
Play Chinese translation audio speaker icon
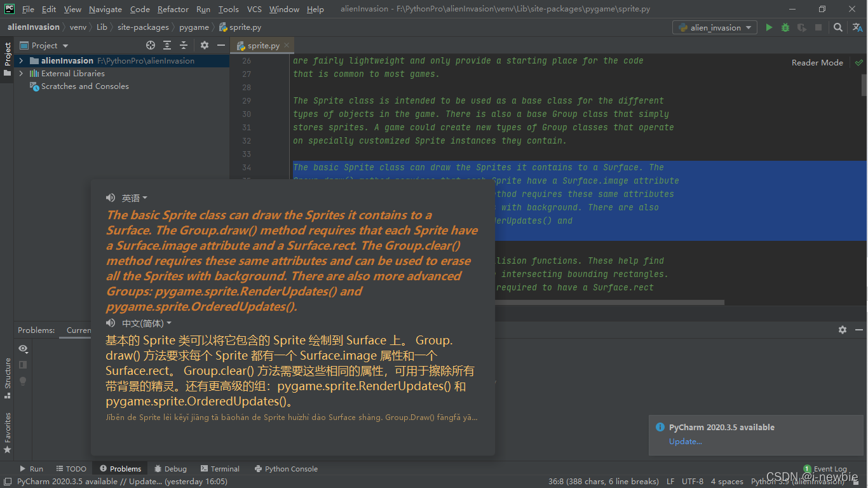[x=111, y=323]
